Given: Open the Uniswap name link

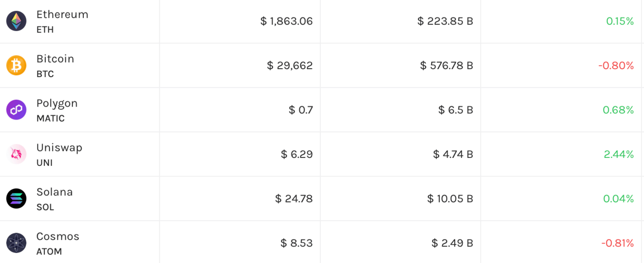Looking at the screenshot, I should click(59, 147).
